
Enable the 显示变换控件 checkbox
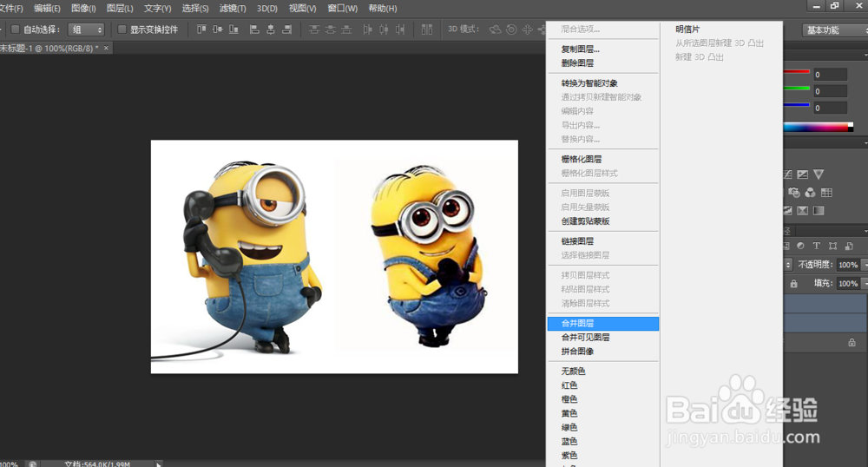coord(122,30)
